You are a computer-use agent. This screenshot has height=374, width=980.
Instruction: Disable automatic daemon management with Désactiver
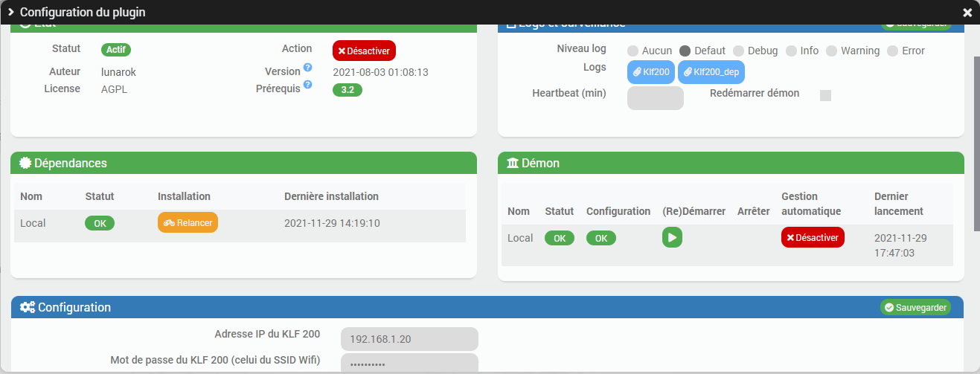tap(813, 238)
